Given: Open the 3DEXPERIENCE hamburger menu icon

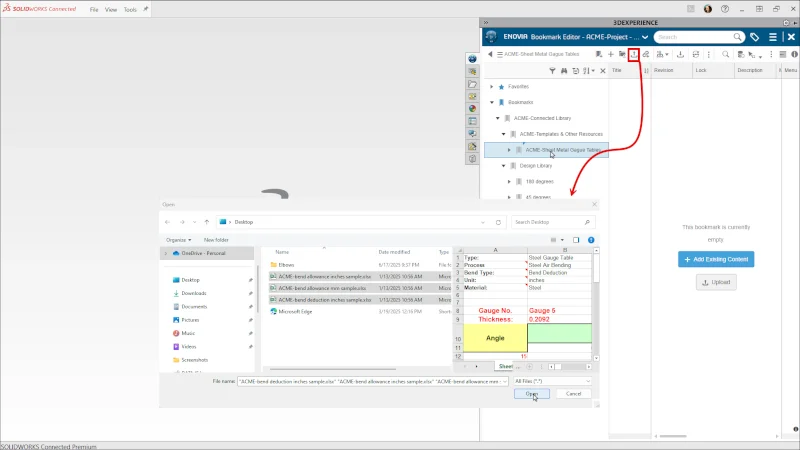Looking at the screenshot, I should (x=774, y=37).
